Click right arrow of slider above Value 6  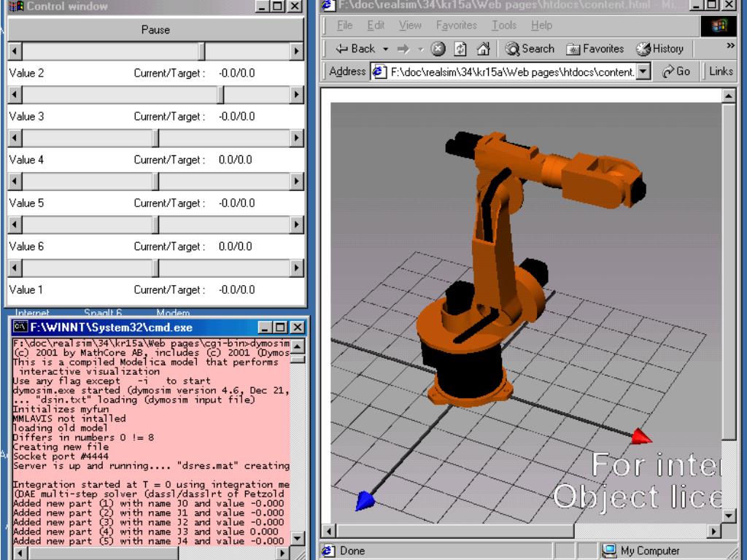click(x=296, y=225)
